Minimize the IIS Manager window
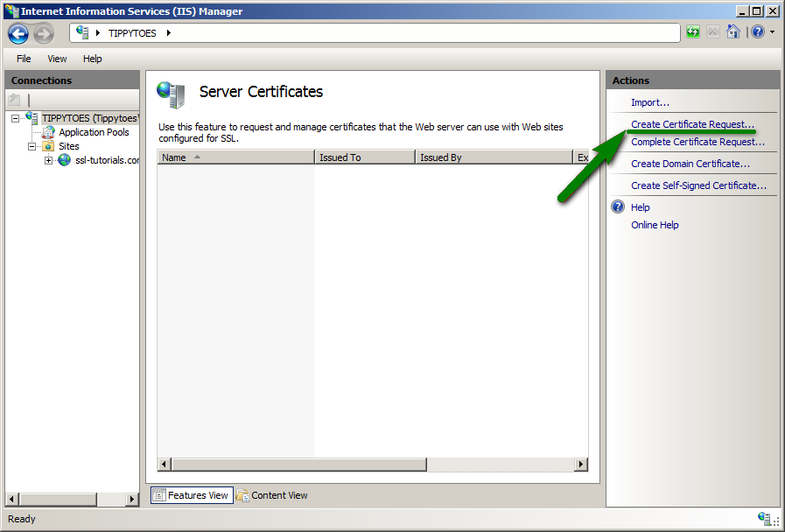 click(742, 11)
